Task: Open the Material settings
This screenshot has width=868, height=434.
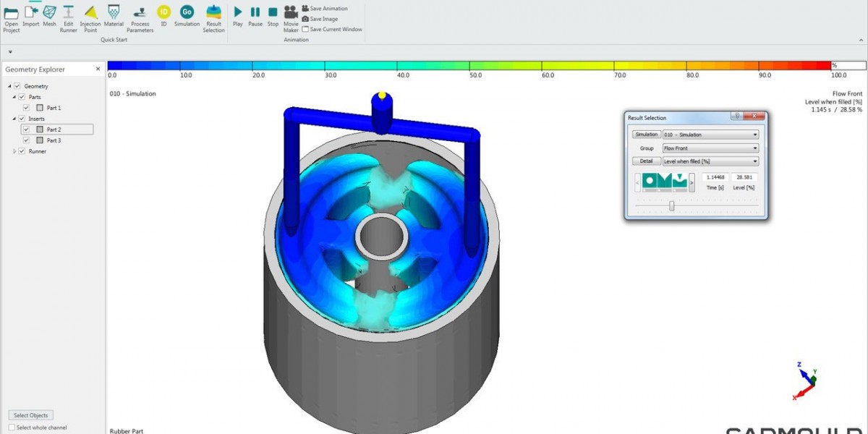Action: [x=114, y=12]
